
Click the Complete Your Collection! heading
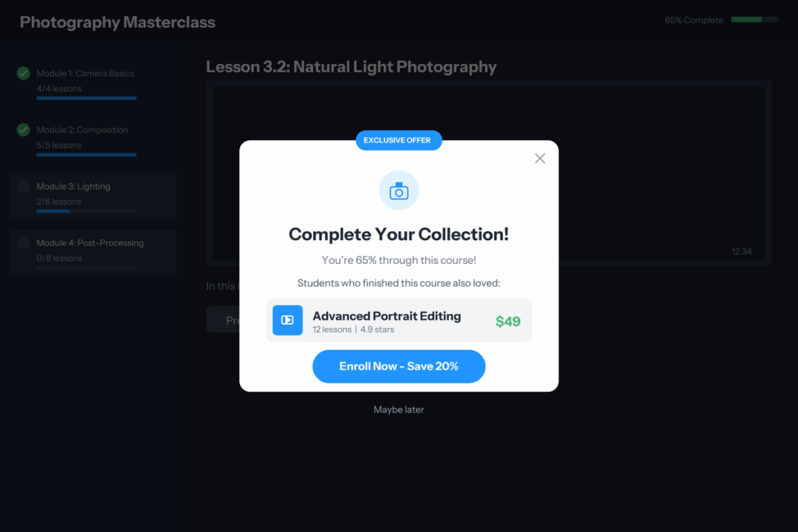coord(399,234)
